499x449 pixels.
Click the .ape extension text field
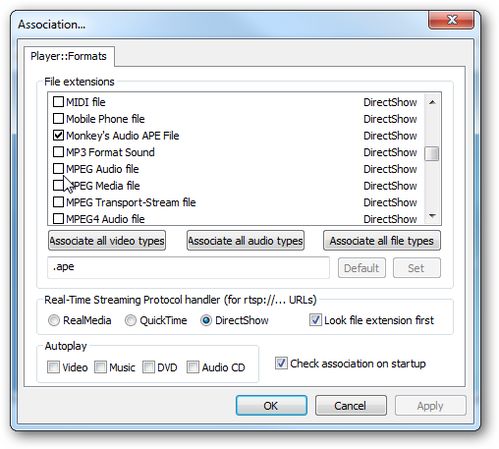tap(188, 267)
